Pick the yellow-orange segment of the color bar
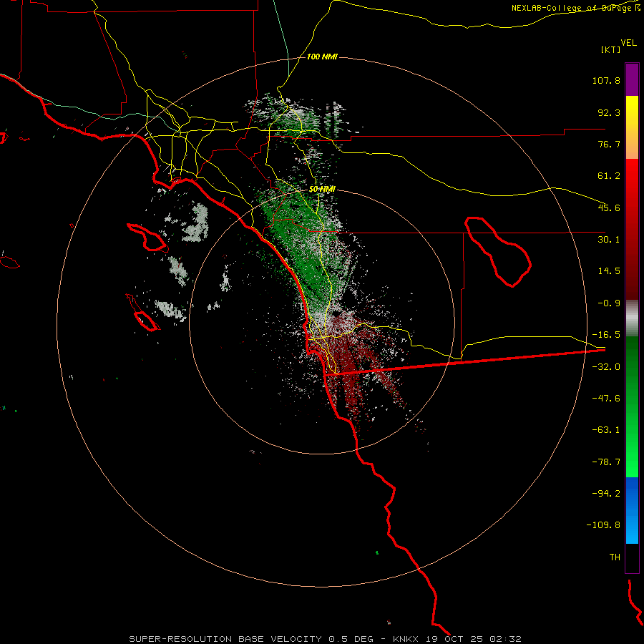This screenshot has width=644, height=644. [632, 127]
